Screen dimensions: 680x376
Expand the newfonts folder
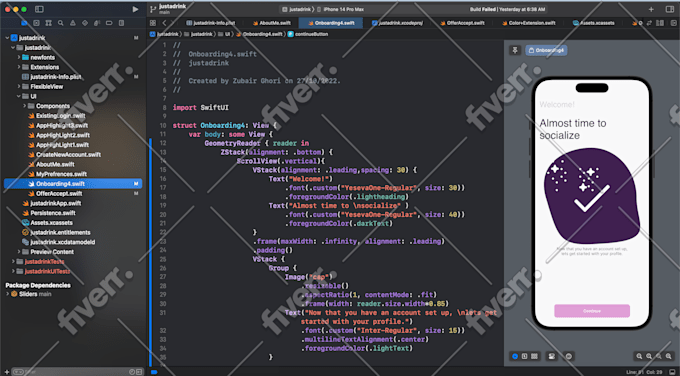click(19, 57)
